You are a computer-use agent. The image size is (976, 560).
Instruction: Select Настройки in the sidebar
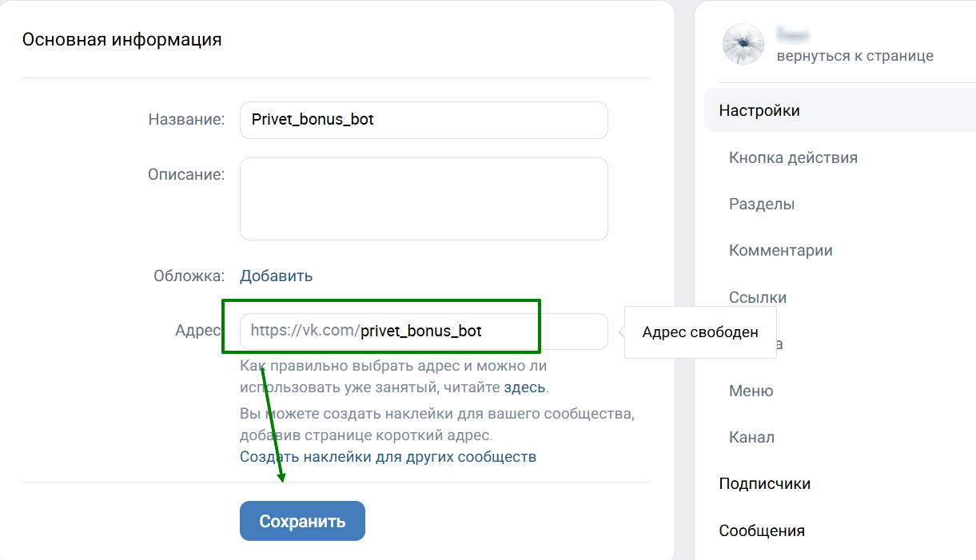click(x=759, y=110)
